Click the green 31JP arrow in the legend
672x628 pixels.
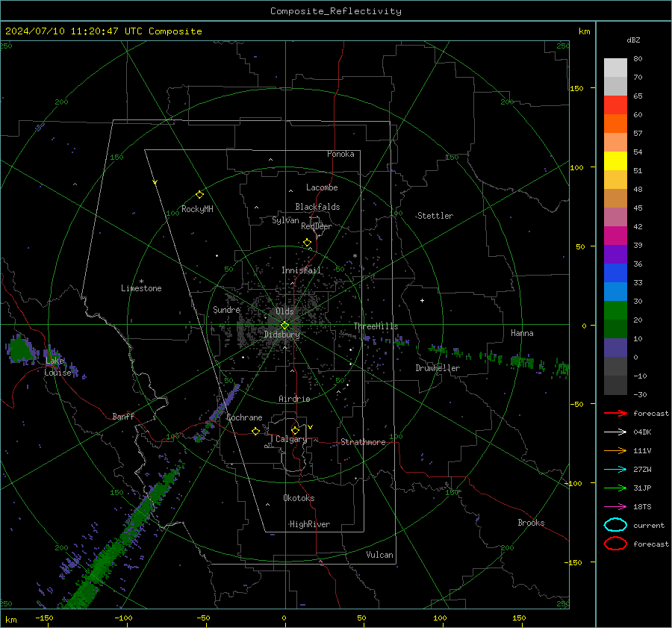(615, 488)
